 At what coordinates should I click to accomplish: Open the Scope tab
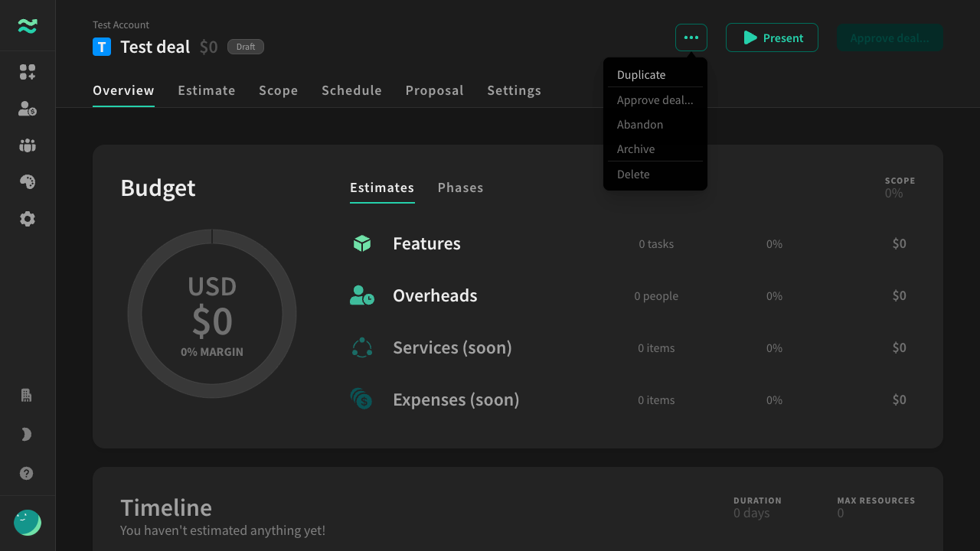279,90
